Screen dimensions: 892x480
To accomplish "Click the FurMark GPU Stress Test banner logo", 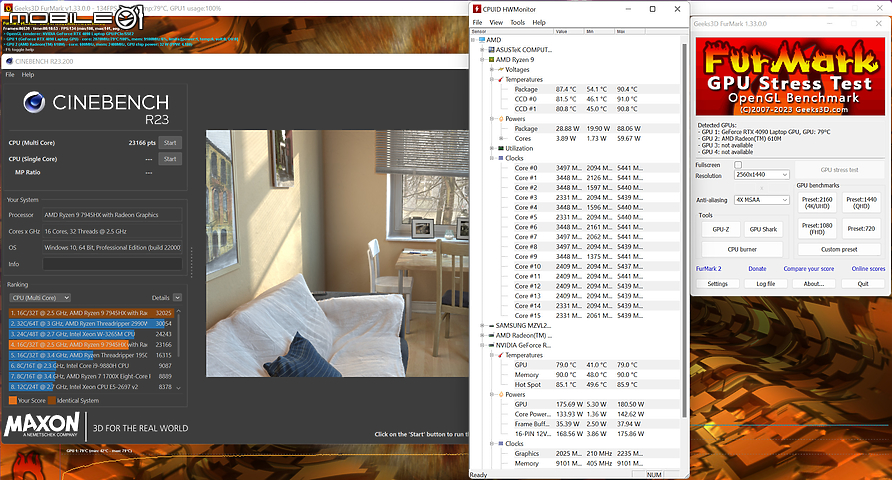I will [x=791, y=76].
